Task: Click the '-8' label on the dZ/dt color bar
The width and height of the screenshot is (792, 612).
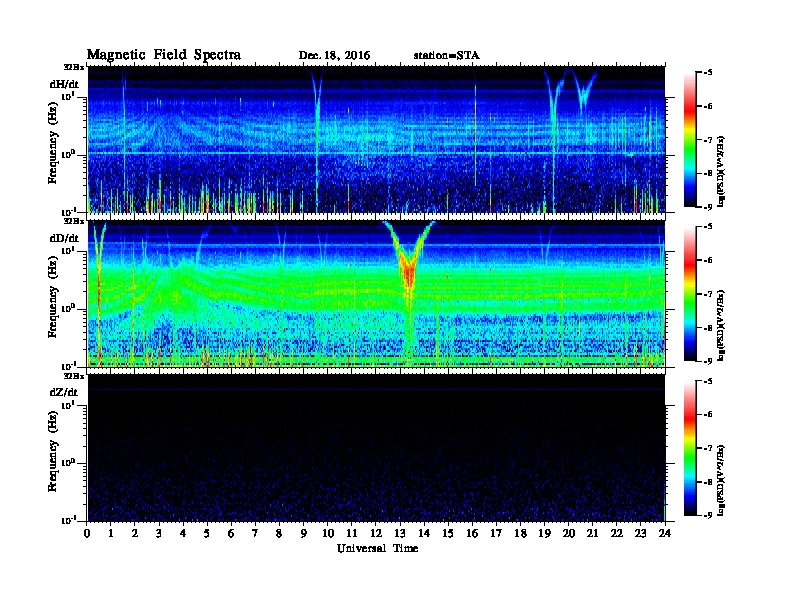Action: click(708, 482)
